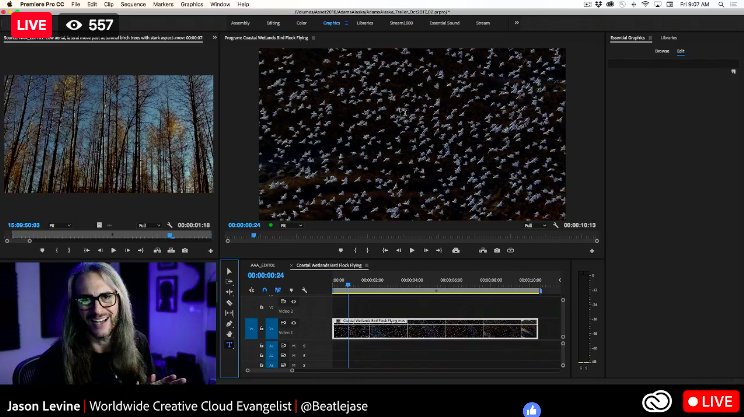This screenshot has height=417, width=744.
Task: Open Source monitor button editor plus icon
Action: point(211,251)
